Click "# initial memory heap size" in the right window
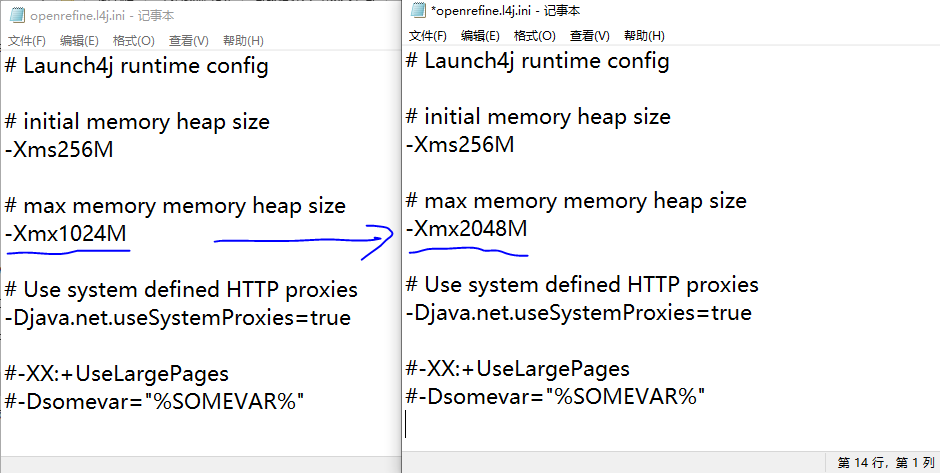This screenshot has width=940, height=473. (538, 117)
